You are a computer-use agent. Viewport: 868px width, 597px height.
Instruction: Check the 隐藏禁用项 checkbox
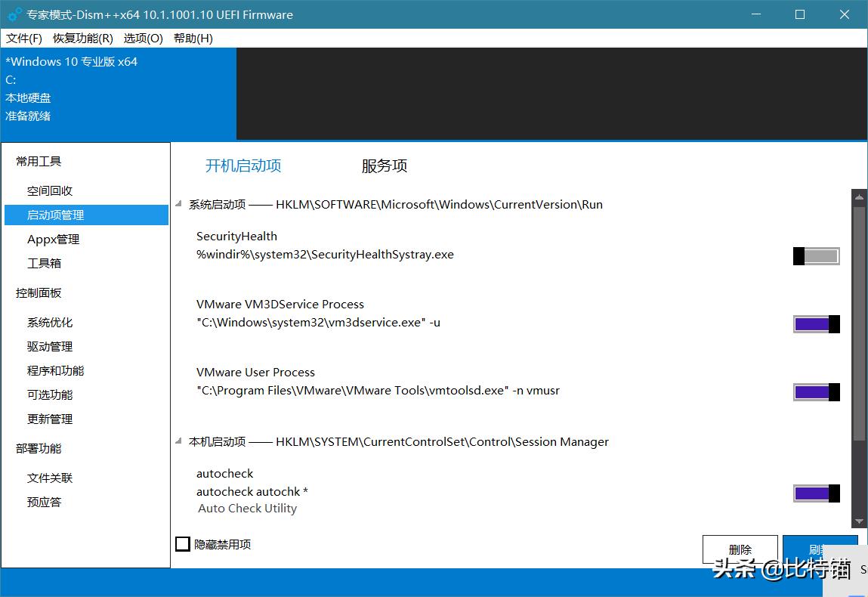[x=183, y=544]
